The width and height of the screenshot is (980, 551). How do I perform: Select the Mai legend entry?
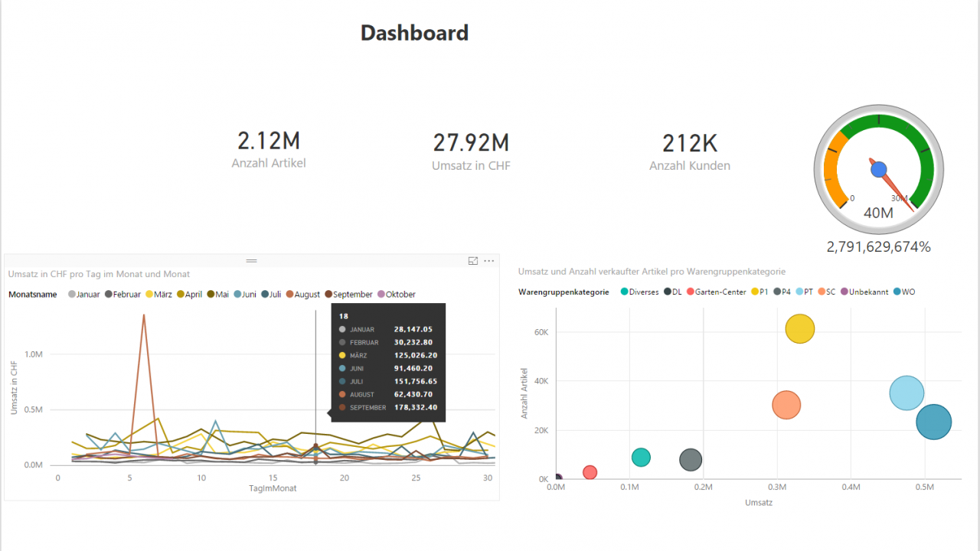[218, 294]
